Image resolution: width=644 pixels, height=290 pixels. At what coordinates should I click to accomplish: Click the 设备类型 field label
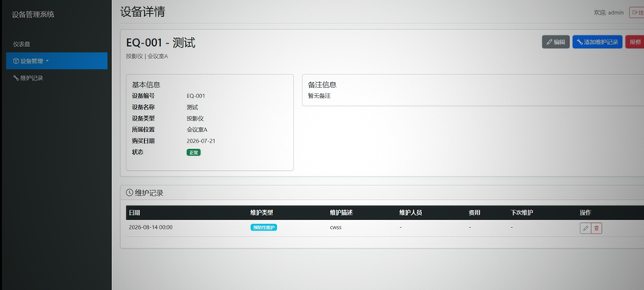click(x=143, y=118)
